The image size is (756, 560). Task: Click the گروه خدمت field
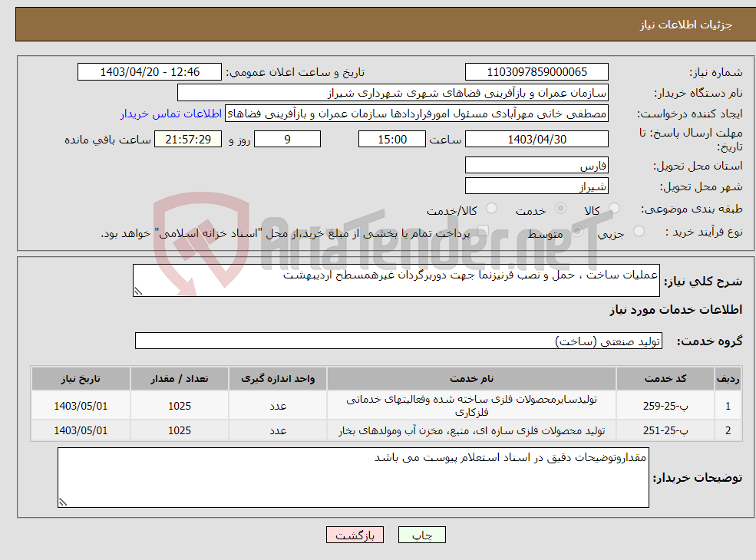pyautogui.click(x=398, y=341)
